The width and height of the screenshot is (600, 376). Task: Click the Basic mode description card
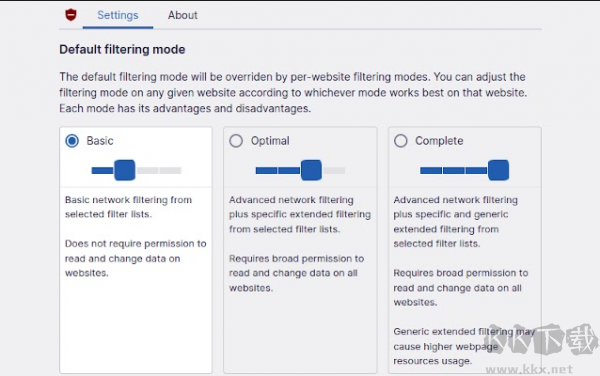pyautogui.click(x=136, y=250)
